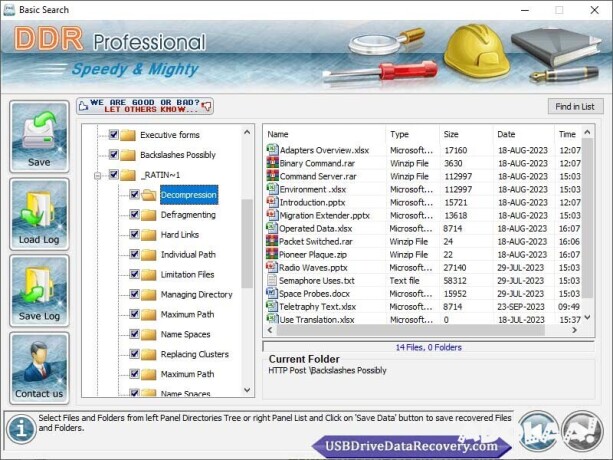The width and height of the screenshot is (613, 460).
Task: Select the Use Translation.xlsx row
Action: pyautogui.click(x=423, y=319)
